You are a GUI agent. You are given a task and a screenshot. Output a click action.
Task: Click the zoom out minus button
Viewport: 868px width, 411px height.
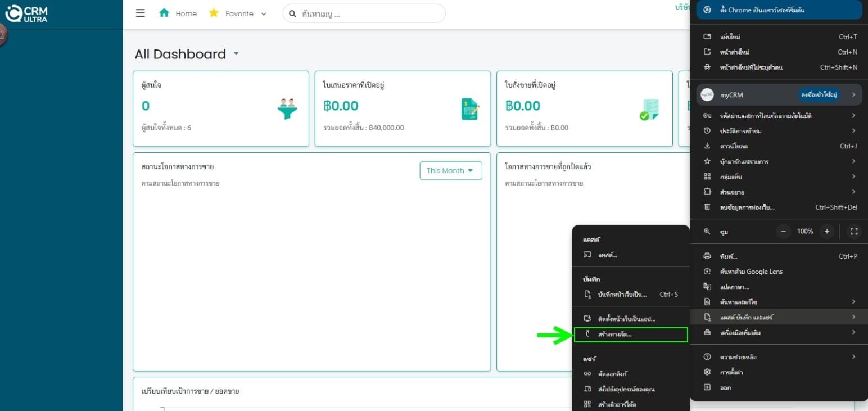pyautogui.click(x=784, y=231)
